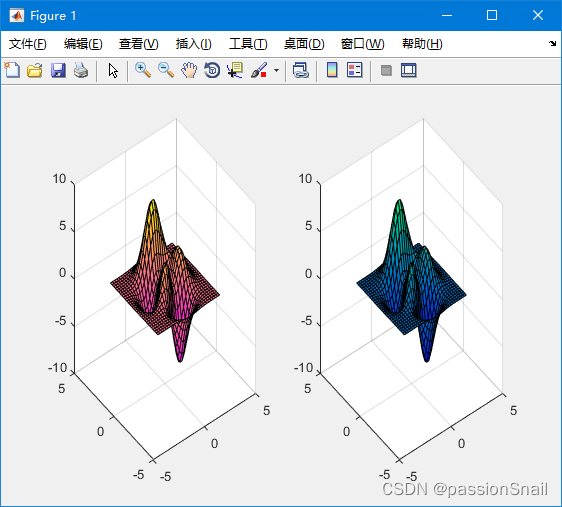Viewport: 562px width, 507px height.
Task: Select the Brush data tool
Action: (259, 70)
